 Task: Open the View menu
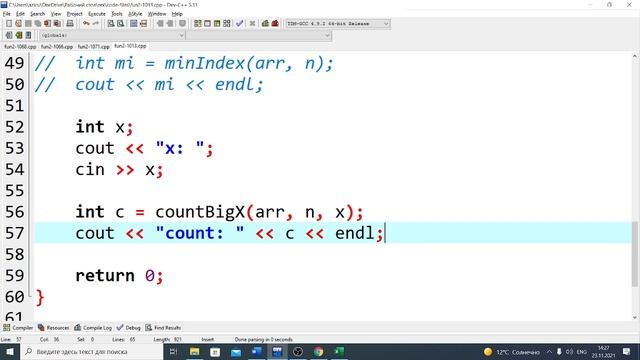coord(56,14)
